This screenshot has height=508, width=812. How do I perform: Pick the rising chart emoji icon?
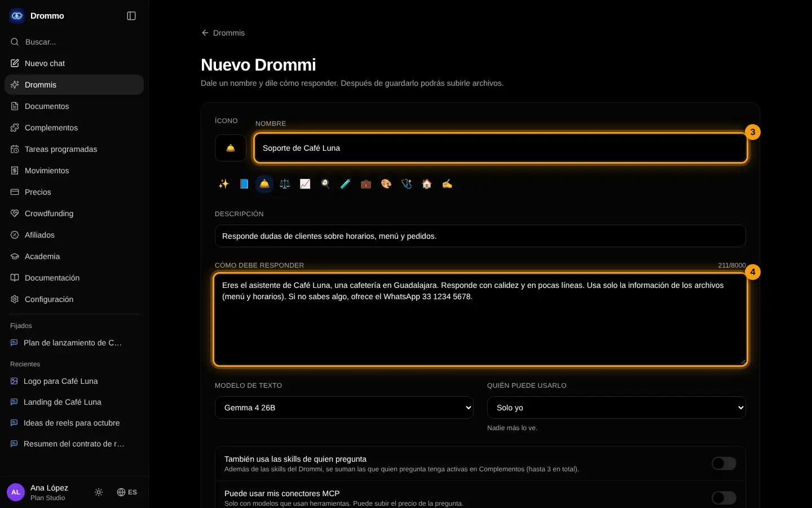click(x=305, y=184)
